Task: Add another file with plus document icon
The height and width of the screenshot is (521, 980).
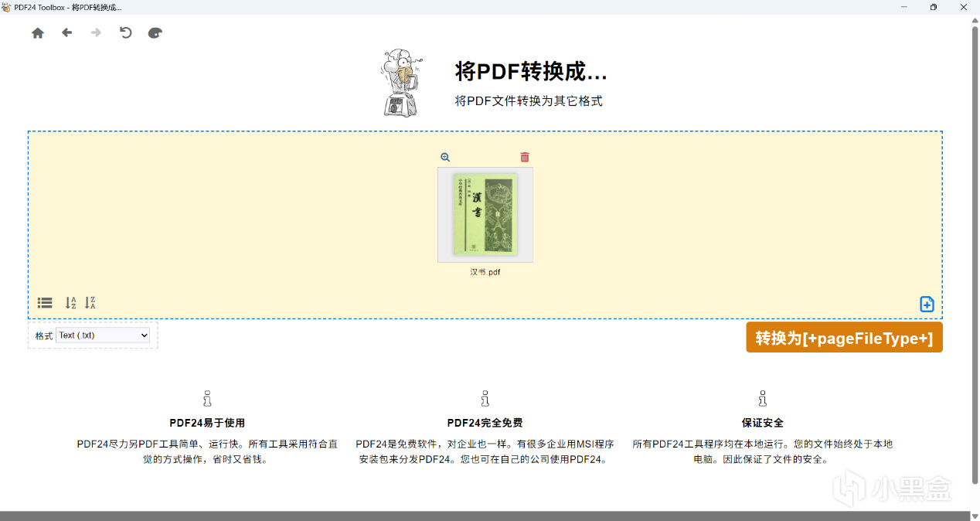Action: click(x=927, y=304)
